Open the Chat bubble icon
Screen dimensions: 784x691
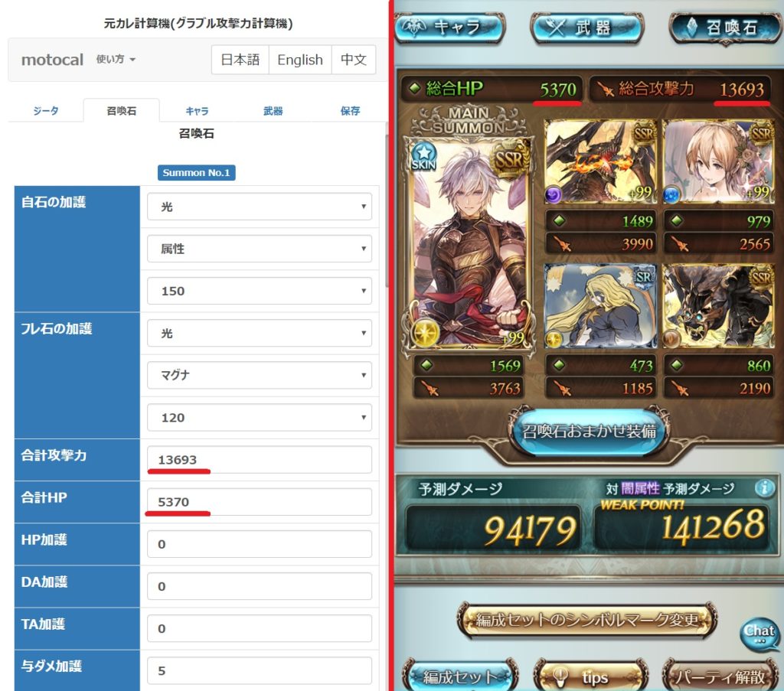[x=759, y=634]
